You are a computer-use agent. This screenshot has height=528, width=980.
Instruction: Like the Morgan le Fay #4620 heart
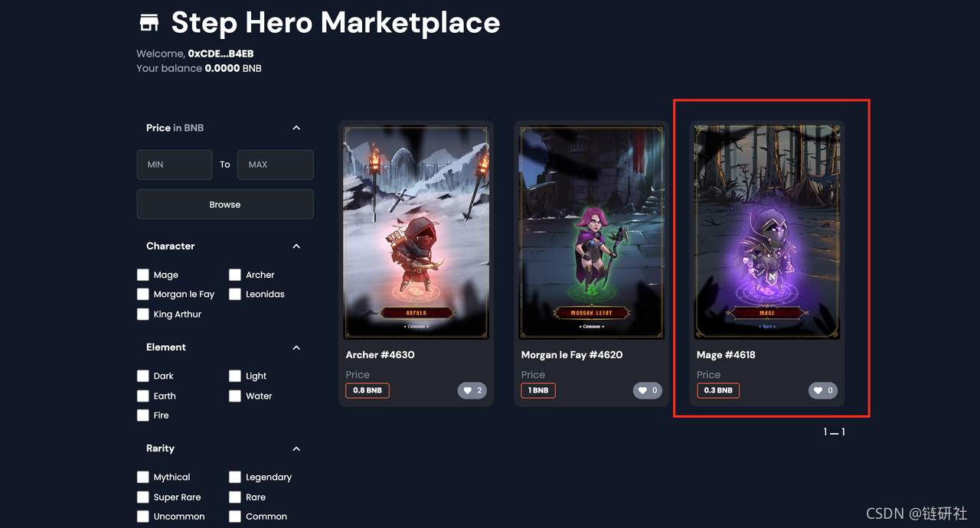[x=642, y=390]
